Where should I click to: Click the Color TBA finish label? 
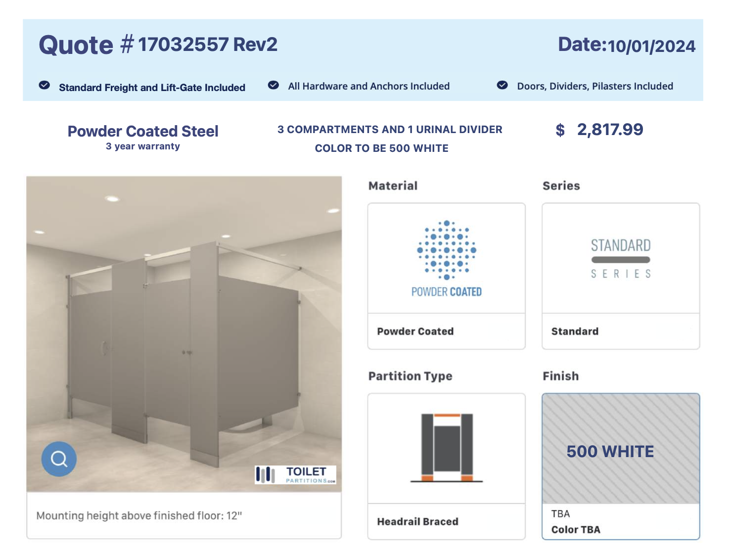pyautogui.click(x=576, y=529)
